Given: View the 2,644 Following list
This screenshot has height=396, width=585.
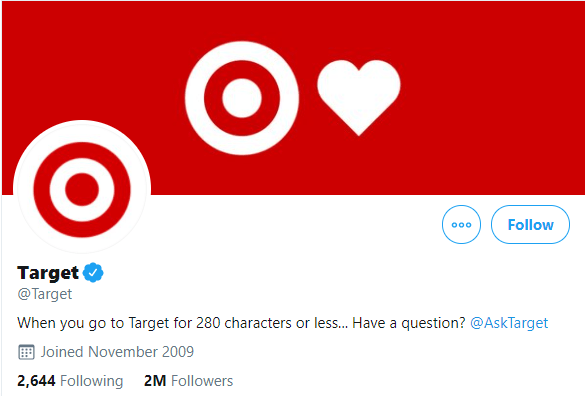Looking at the screenshot, I should (x=70, y=381).
